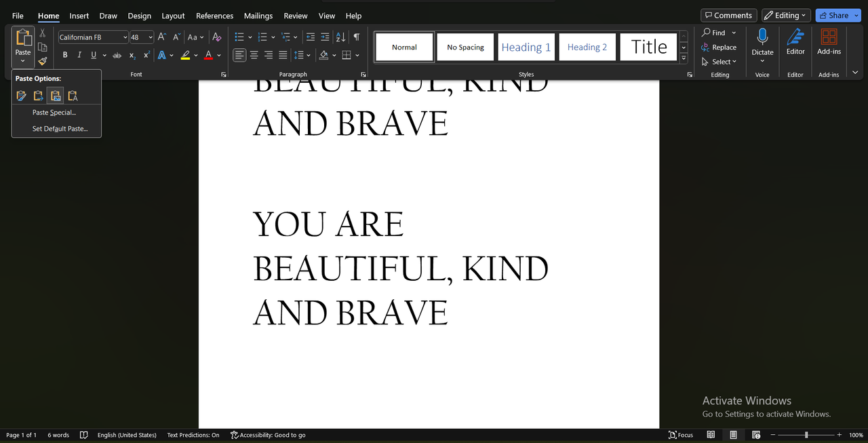868x443 pixels.
Task: Increase paragraph indent
Action: click(x=325, y=37)
